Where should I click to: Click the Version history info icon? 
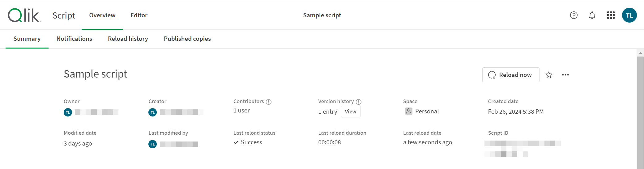point(359,102)
